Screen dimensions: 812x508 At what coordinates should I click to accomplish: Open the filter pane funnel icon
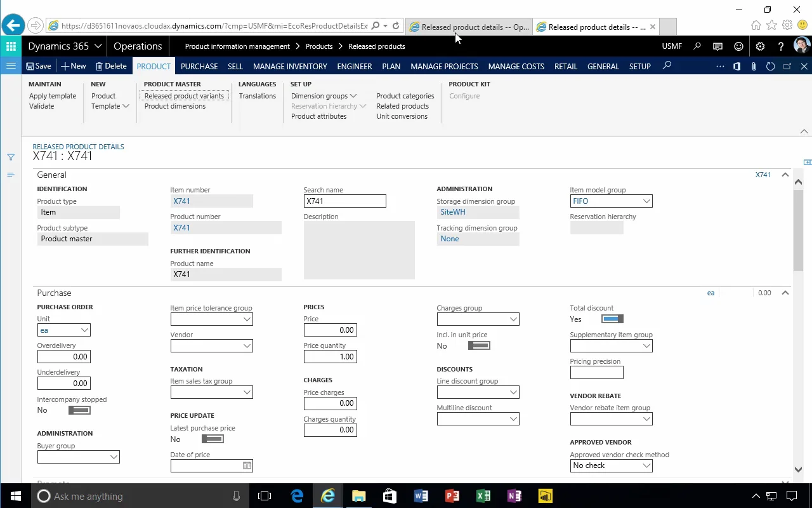point(11,157)
